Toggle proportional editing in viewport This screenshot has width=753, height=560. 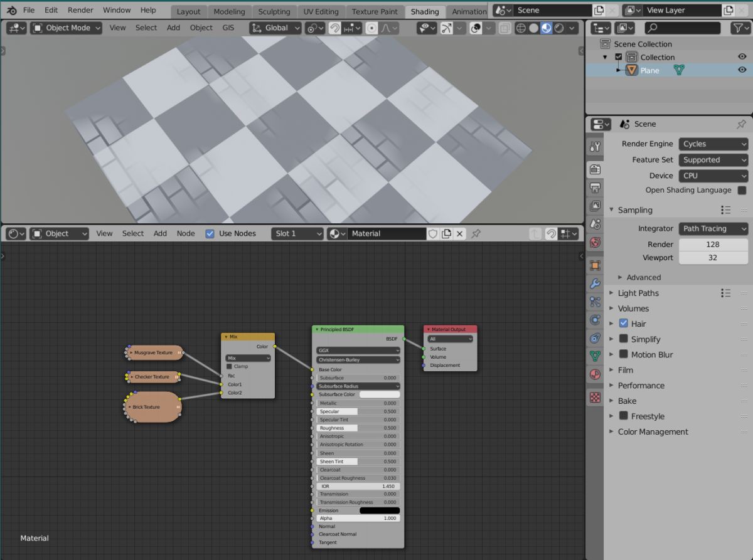click(x=371, y=28)
